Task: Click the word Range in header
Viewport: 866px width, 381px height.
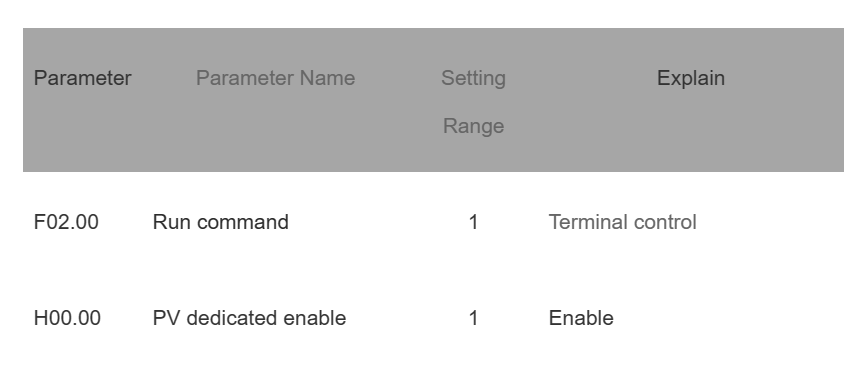Action: click(x=473, y=126)
